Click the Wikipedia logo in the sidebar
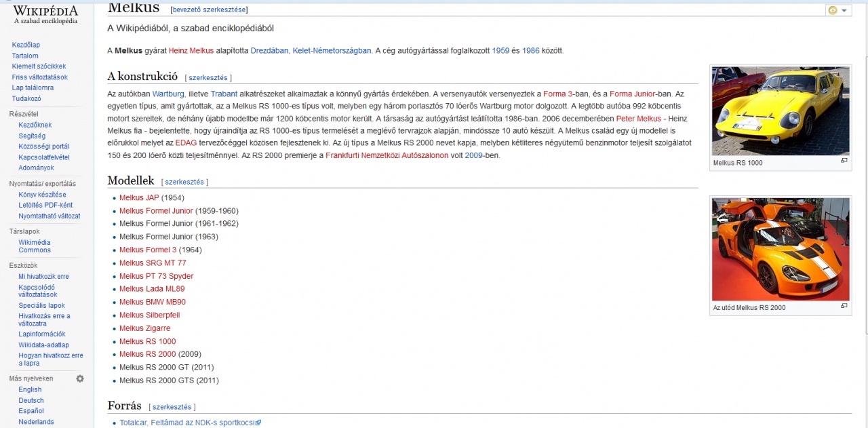 (x=45, y=14)
